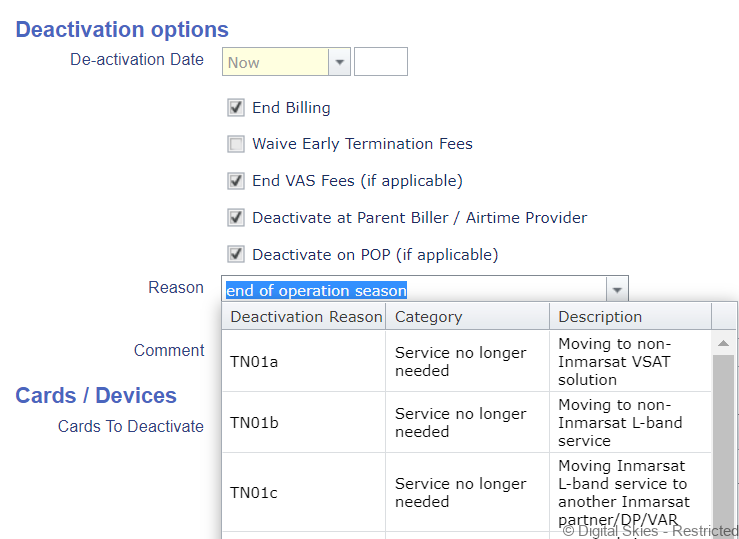Screen dimensions: 739x539
Task: Click the Description column header
Action: [629, 317]
